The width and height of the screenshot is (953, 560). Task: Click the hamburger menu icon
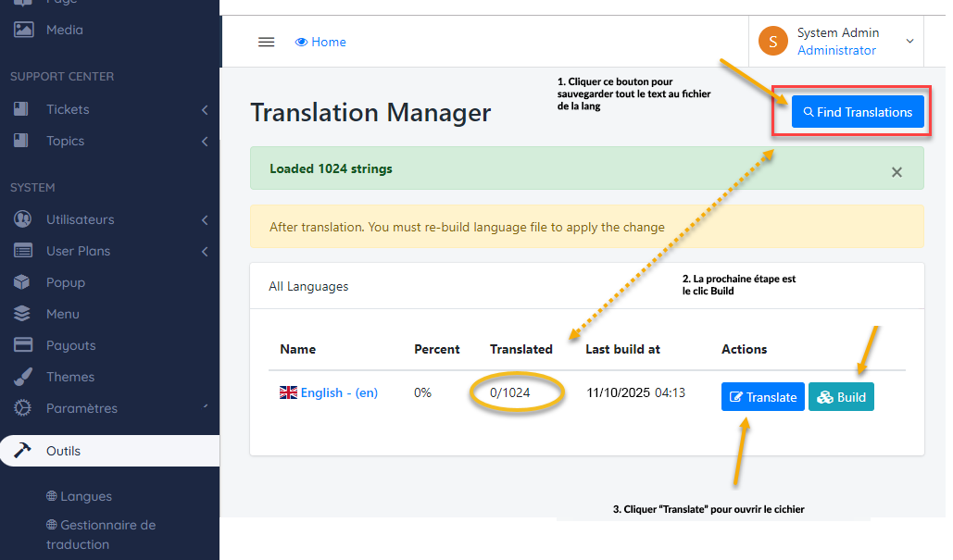point(266,42)
